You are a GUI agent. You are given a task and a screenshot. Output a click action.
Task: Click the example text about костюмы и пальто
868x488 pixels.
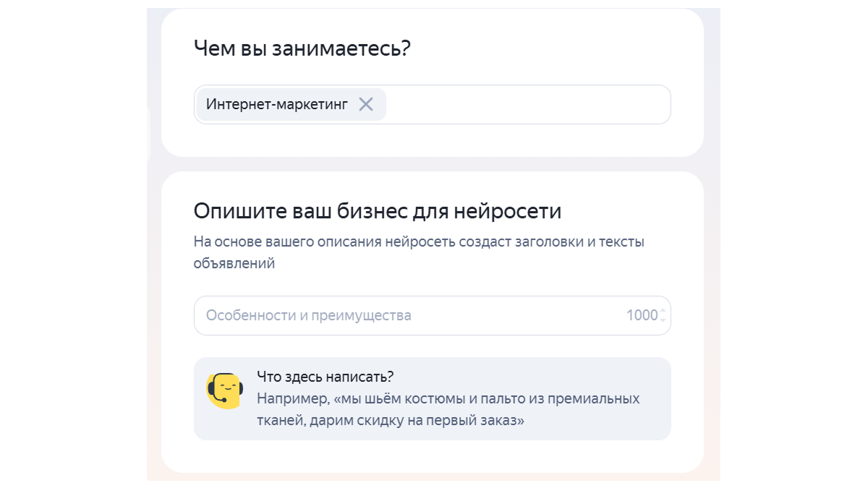448,409
